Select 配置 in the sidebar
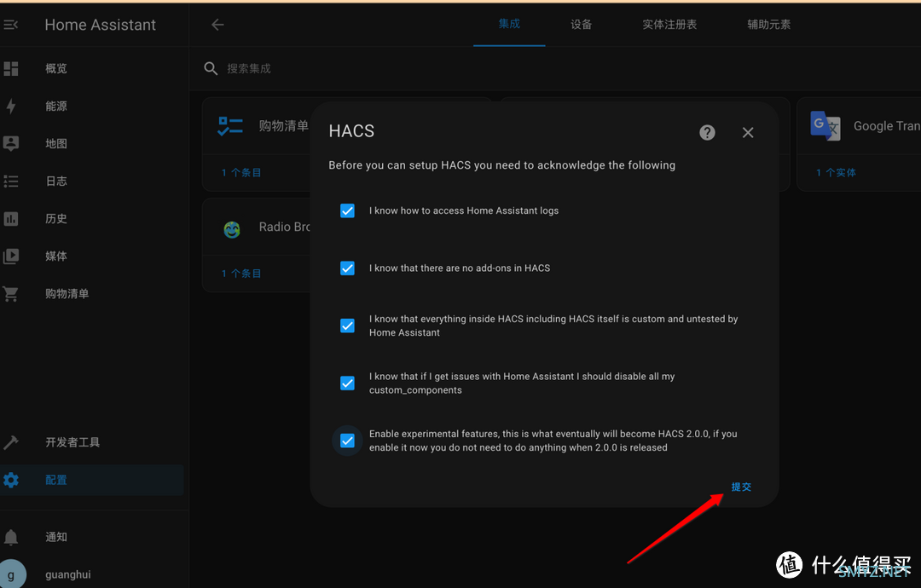 pos(91,480)
